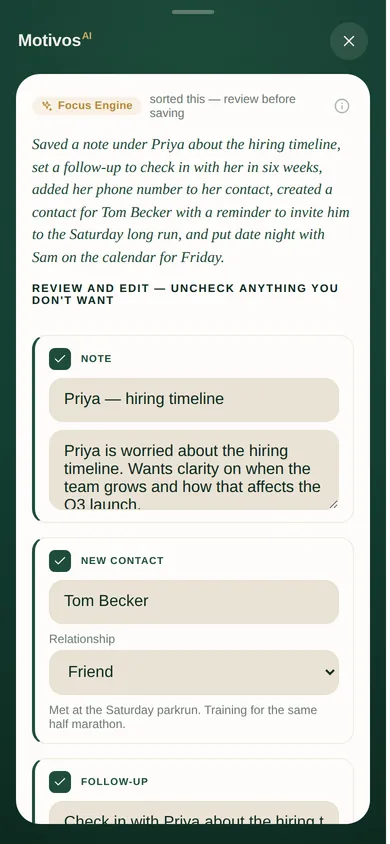Uncheck the New Contact checkbox
This screenshot has height=844, width=390.
(x=60, y=561)
